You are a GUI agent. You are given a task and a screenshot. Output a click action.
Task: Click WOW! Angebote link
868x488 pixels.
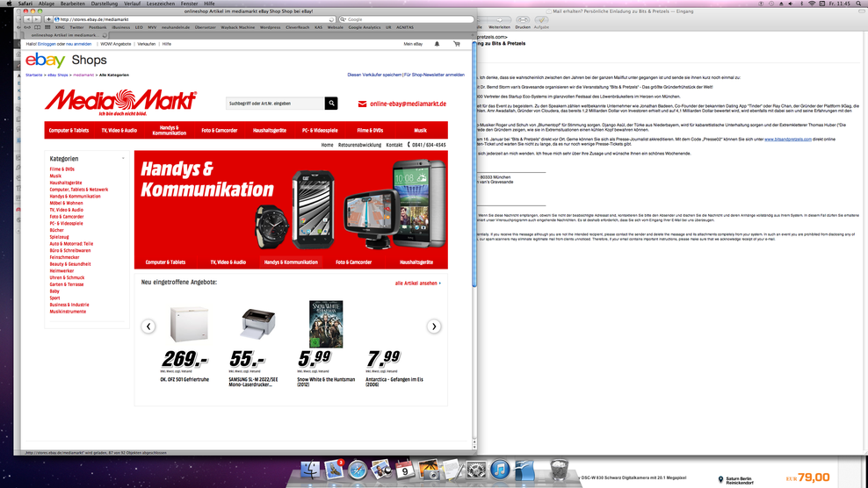(x=116, y=44)
